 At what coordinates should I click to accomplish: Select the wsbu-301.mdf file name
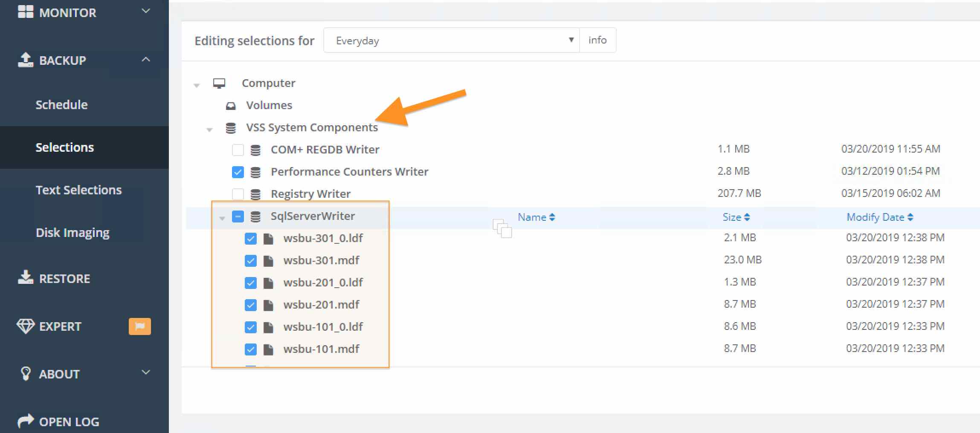[x=321, y=260]
